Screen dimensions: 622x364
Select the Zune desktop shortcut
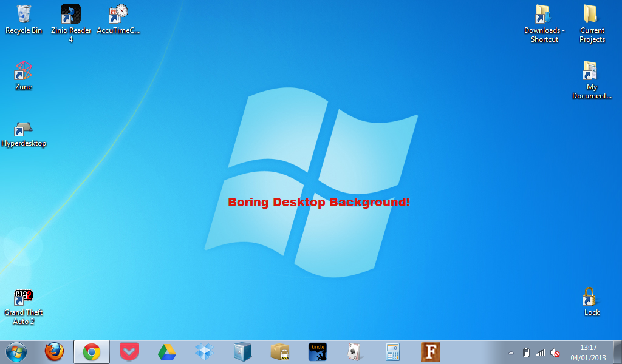(x=24, y=76)
